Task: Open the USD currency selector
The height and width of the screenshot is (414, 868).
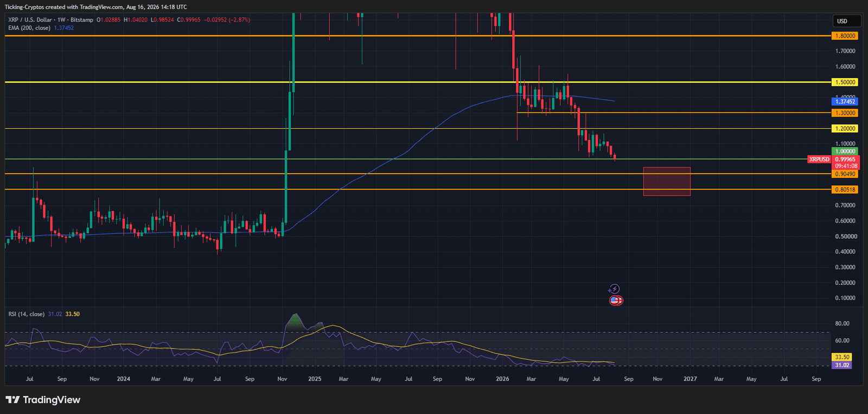Action: coord(847,21)
